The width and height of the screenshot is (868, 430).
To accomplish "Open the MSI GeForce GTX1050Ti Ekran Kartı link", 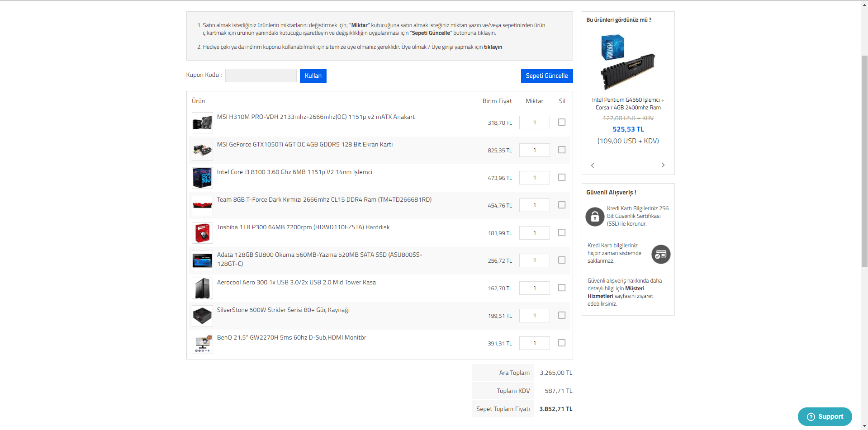I will click(x=305, y=144).
